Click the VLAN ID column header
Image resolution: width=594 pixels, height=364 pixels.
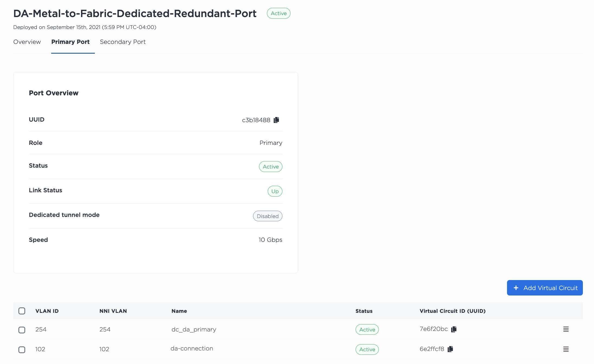point(47,311)
